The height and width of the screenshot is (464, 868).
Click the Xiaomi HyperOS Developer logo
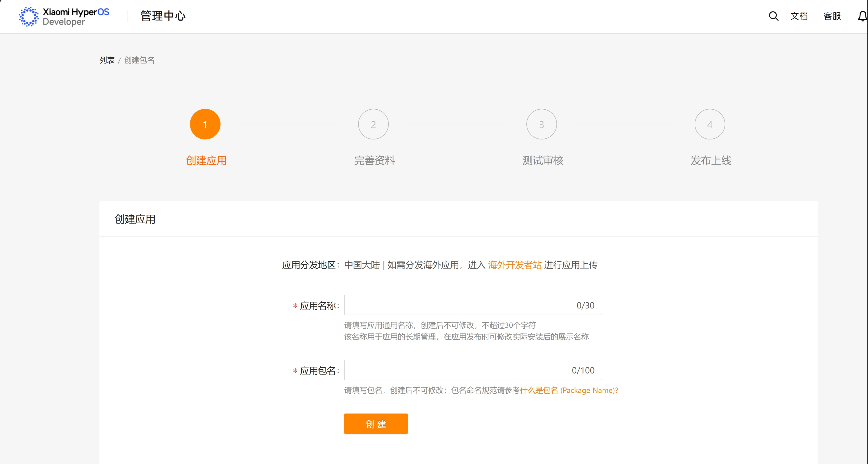coord(64,16)
